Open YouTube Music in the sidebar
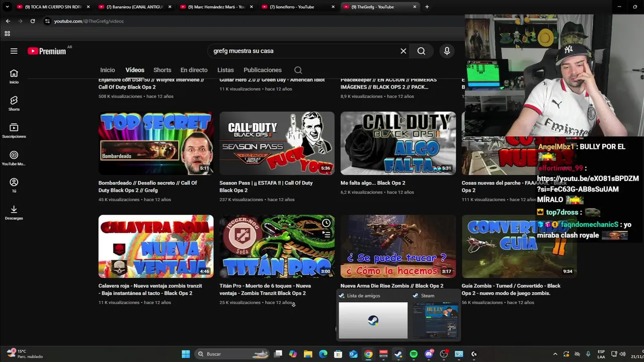Image resolution: width=644 pixels, height=362 pixels. tap(14, 158)
